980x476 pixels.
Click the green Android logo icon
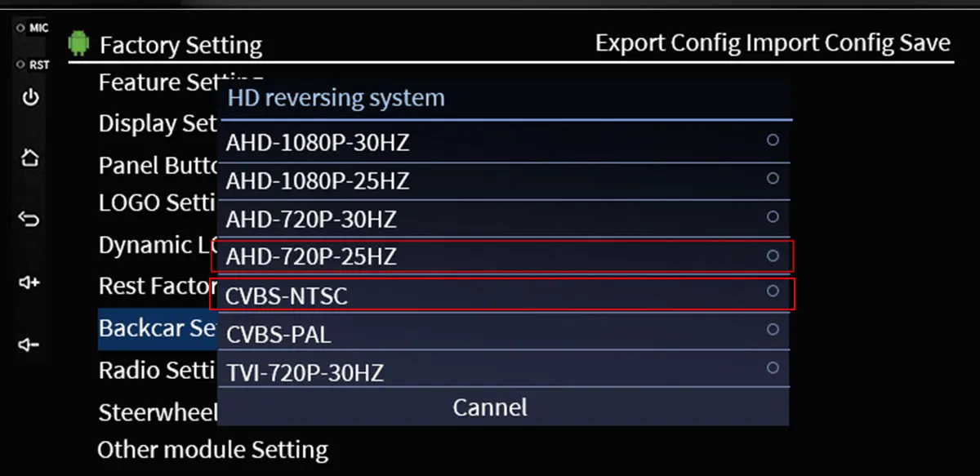tap(78, 42)
